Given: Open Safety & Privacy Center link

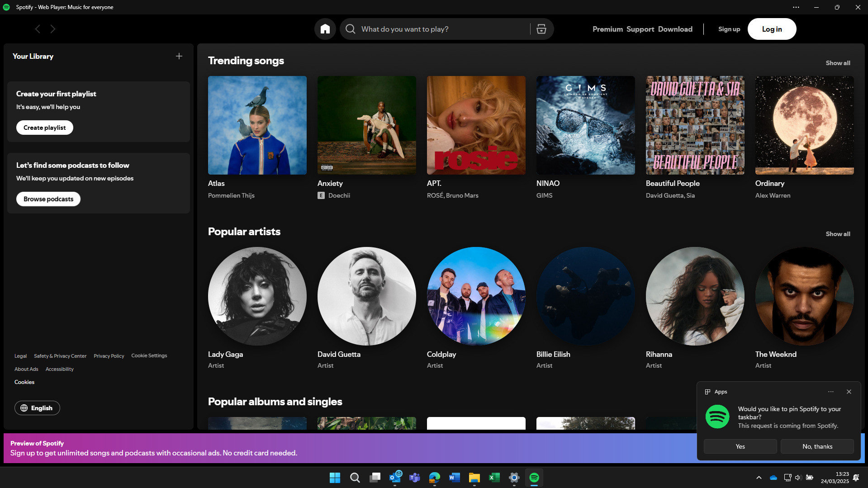Looking at the screenshot, I should pyautogui.click(x=60, y=356).
